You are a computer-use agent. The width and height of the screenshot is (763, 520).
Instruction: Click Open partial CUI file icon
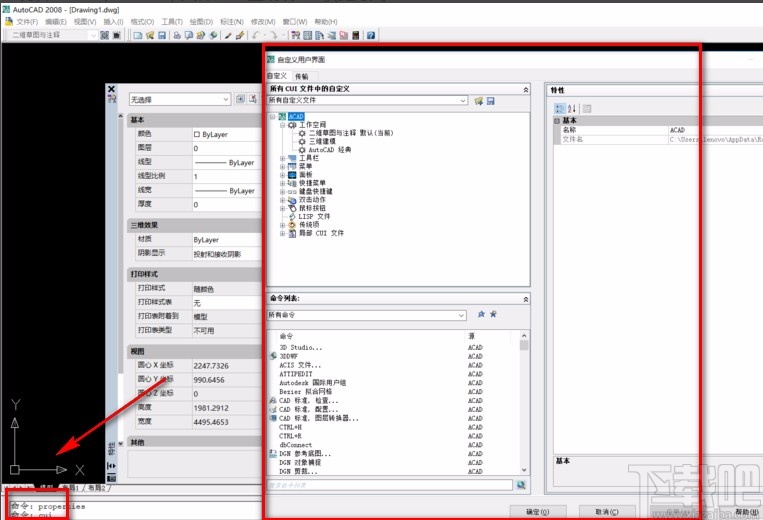[479, 101]
